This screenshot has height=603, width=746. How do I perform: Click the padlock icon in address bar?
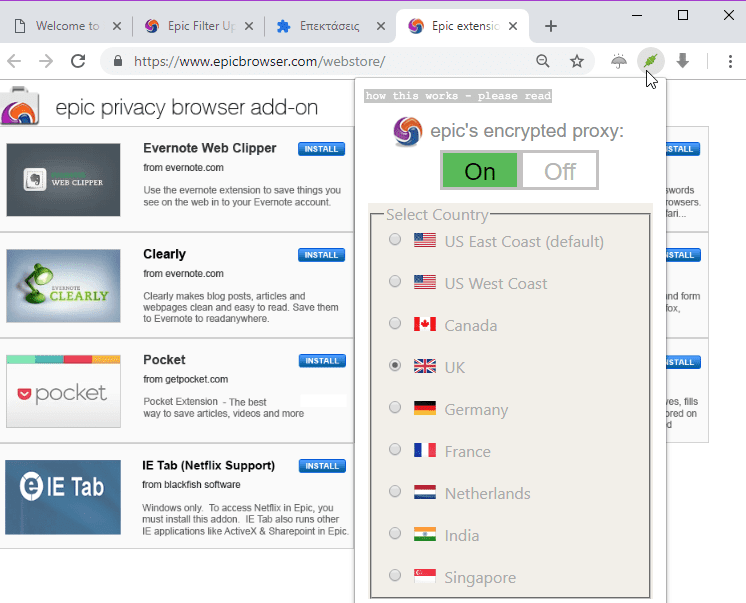(118, 61)
